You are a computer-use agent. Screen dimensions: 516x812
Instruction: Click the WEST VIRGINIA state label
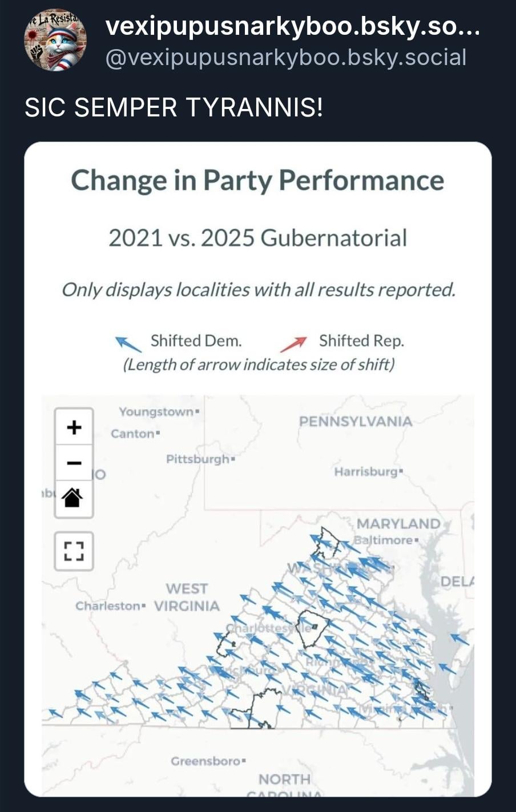187,597
